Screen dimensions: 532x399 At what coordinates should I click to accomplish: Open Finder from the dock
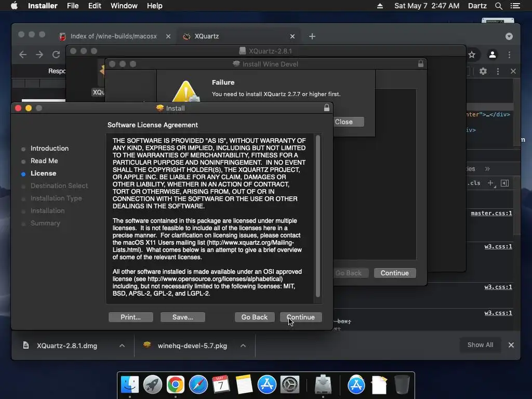point(129,384)
